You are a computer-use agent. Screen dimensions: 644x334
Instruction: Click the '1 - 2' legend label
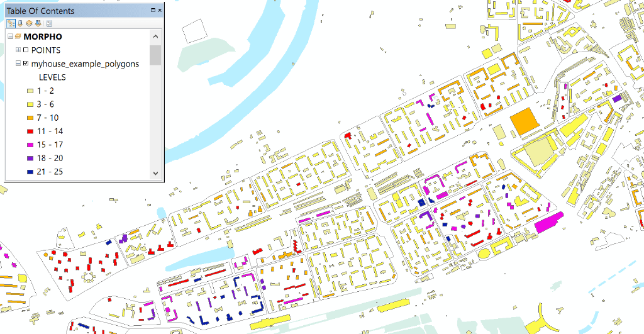[45, 91]
